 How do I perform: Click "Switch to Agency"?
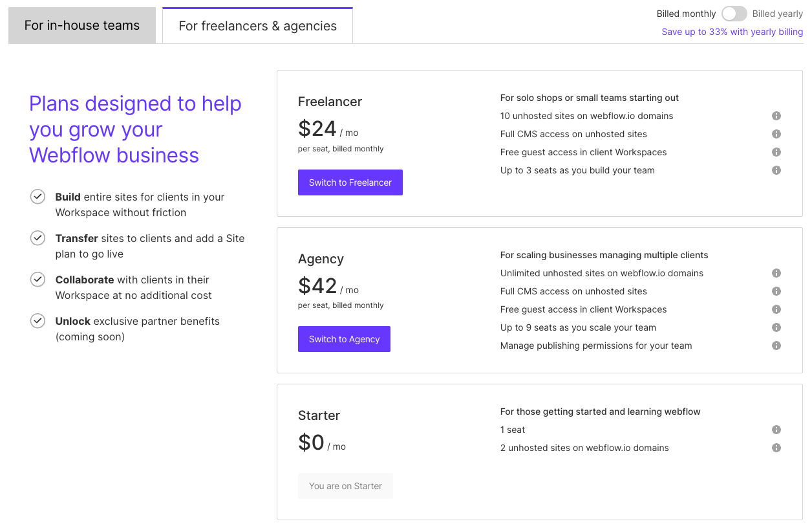click(x=344, y=338)
